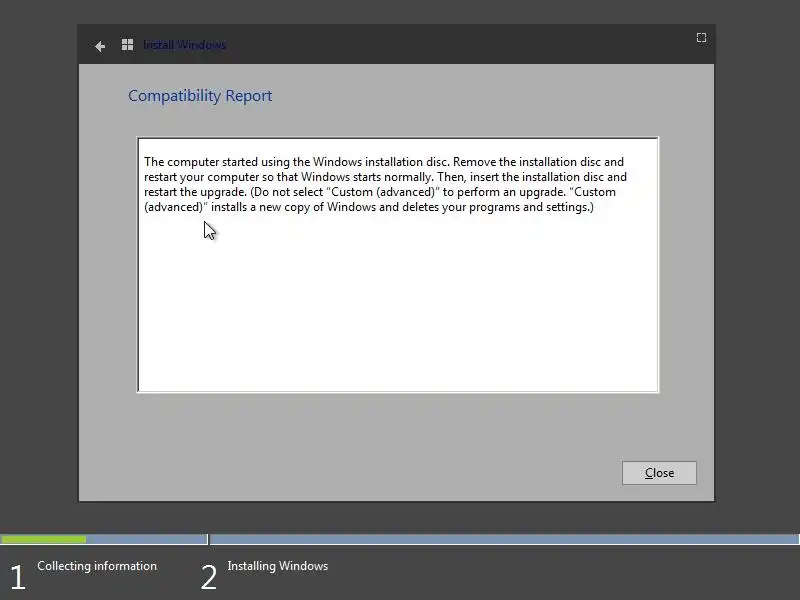Toggle full screen icon in title bar
Viewport: 800px width, 600px height.
(x=702, y=38)
